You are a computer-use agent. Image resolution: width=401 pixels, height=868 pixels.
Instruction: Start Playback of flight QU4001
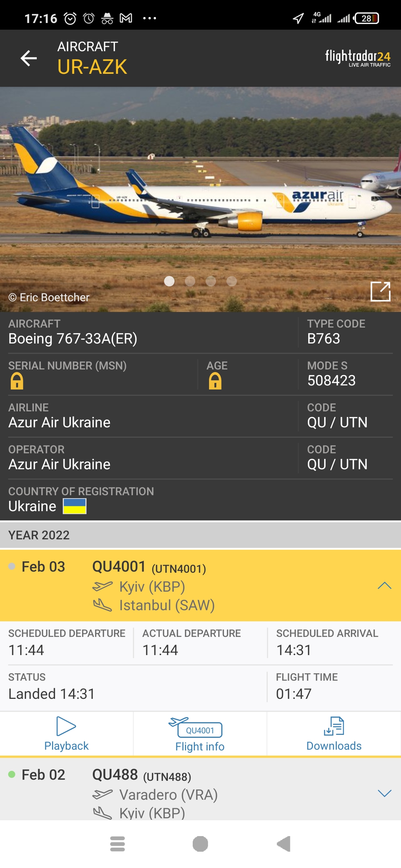[66, 734]
